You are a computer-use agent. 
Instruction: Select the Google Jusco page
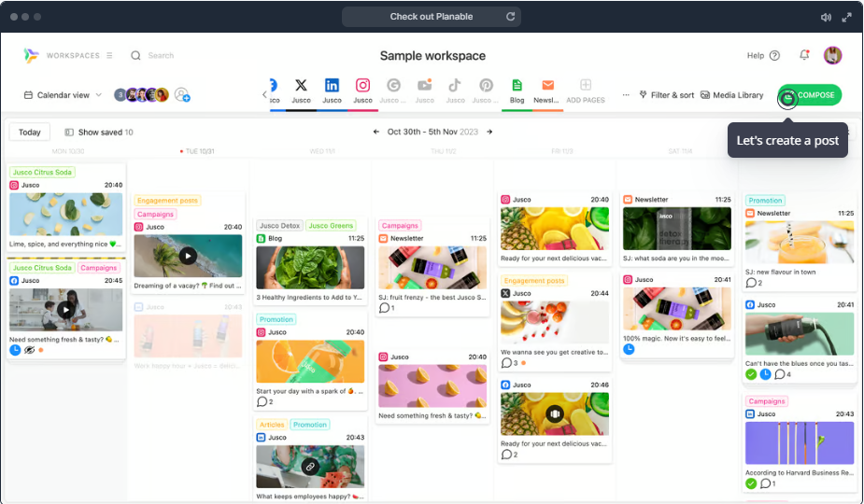(x=393, y=91)
